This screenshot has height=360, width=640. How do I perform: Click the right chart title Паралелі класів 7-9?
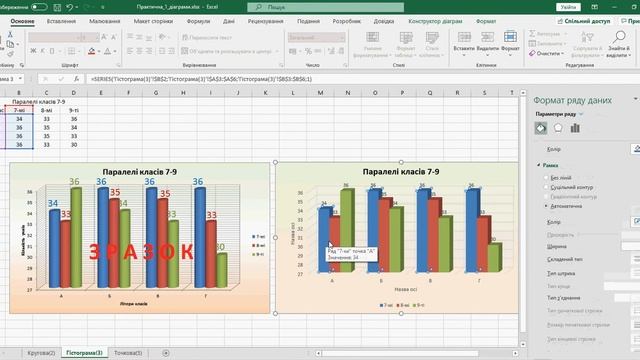pyautogui.click(x=401, y=172)
